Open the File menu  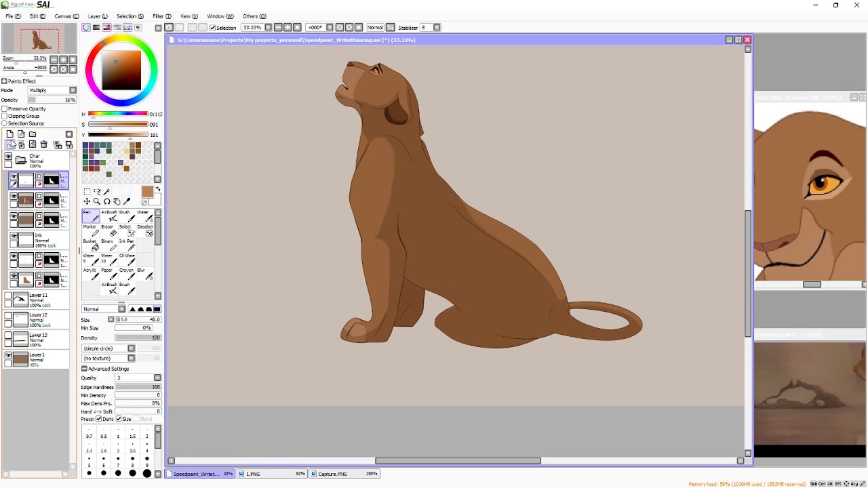13,16
